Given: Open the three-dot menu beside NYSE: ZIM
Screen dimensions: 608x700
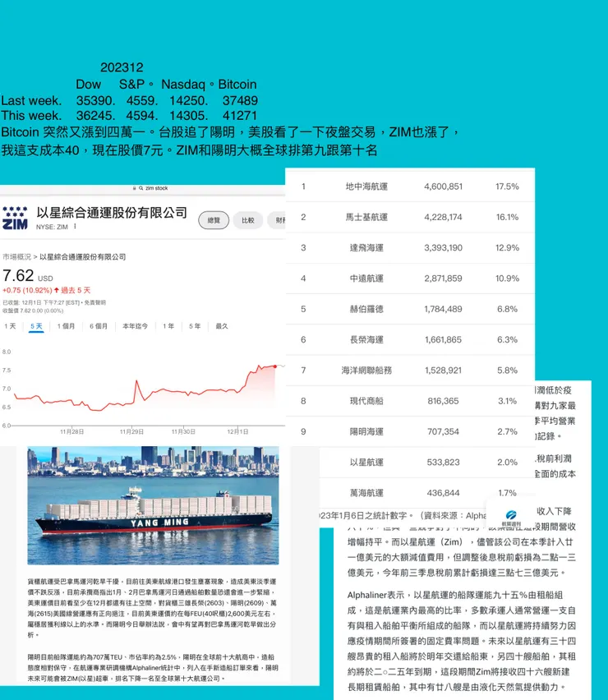Looking at the screenshot, I should pyautogui.click(x=75, y=226).
